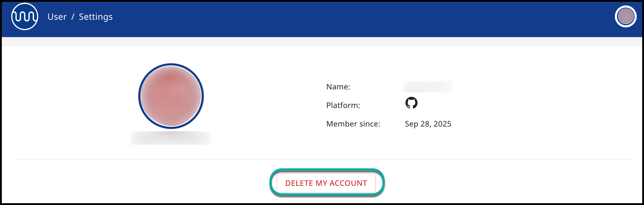Screen dimensions: 644x205
Task: Open the user avatar menu in header
Action: (x=625, y=17)
